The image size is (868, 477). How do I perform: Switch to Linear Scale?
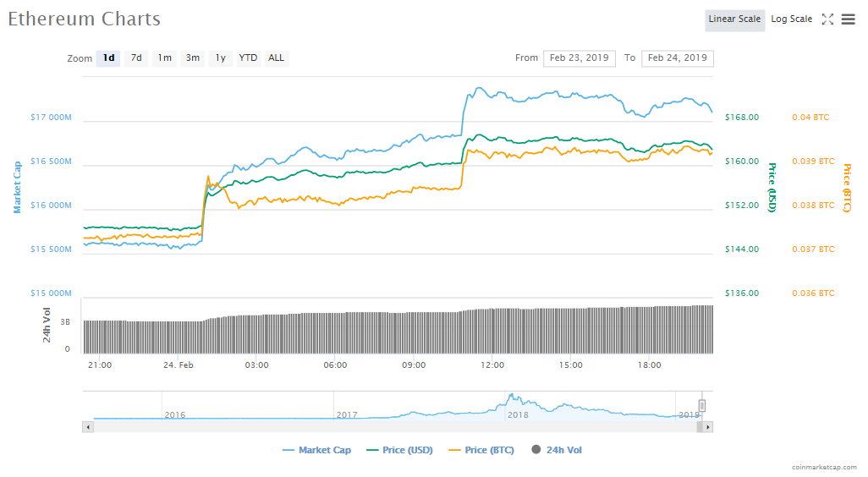point(734,19)
